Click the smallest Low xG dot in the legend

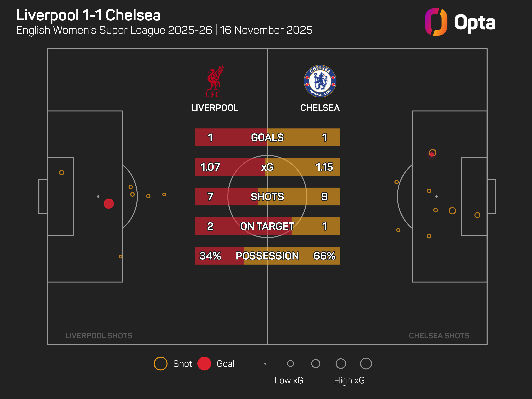265,364
